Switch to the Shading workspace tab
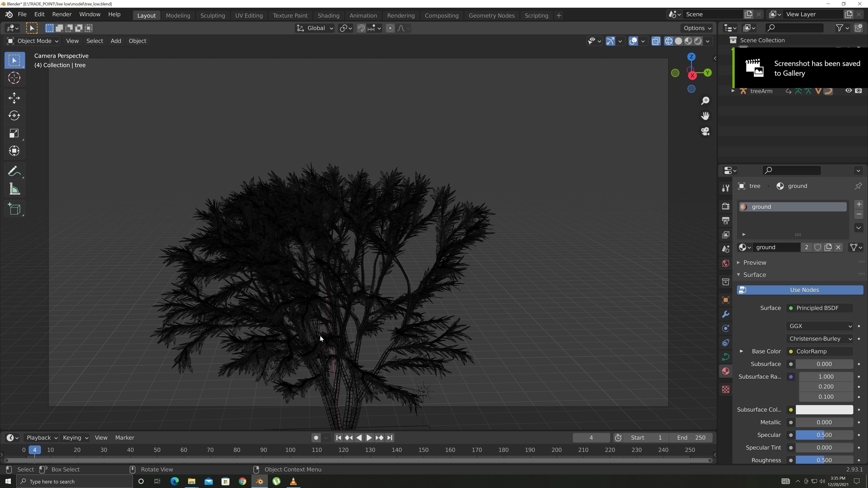This screenshot has height=488, width=868. tap(328, 16)
